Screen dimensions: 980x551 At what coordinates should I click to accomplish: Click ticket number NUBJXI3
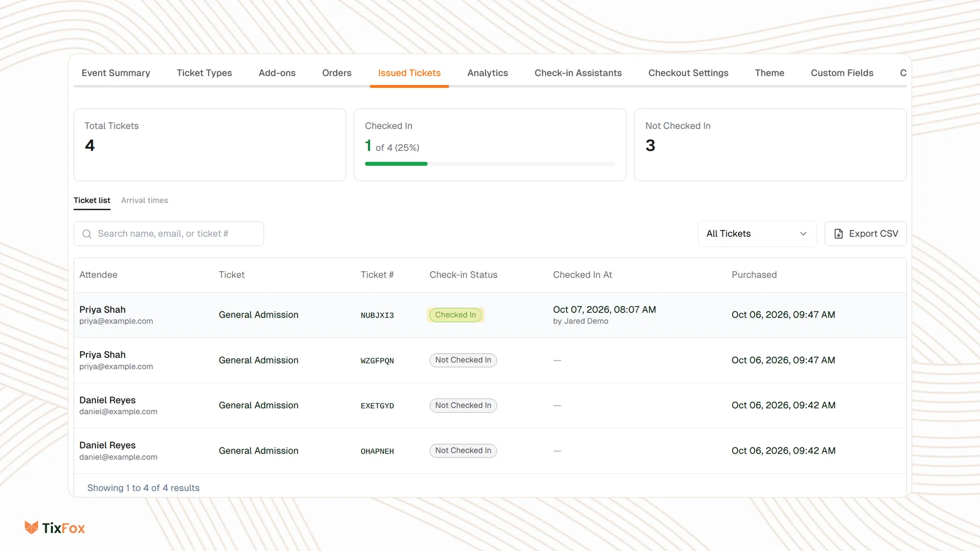(x=377, y=315)
